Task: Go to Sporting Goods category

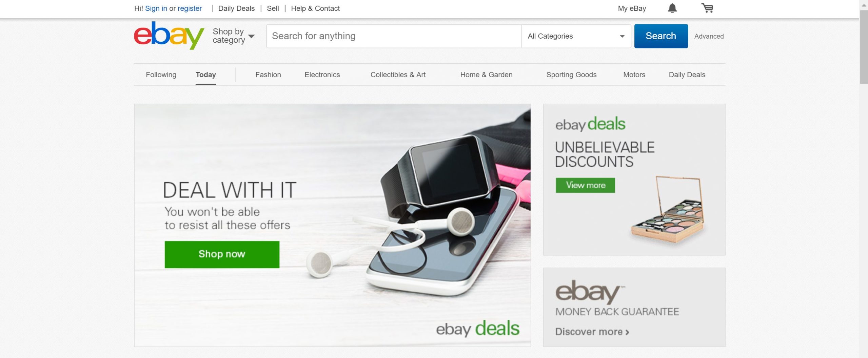Action: tap(571, 75)
